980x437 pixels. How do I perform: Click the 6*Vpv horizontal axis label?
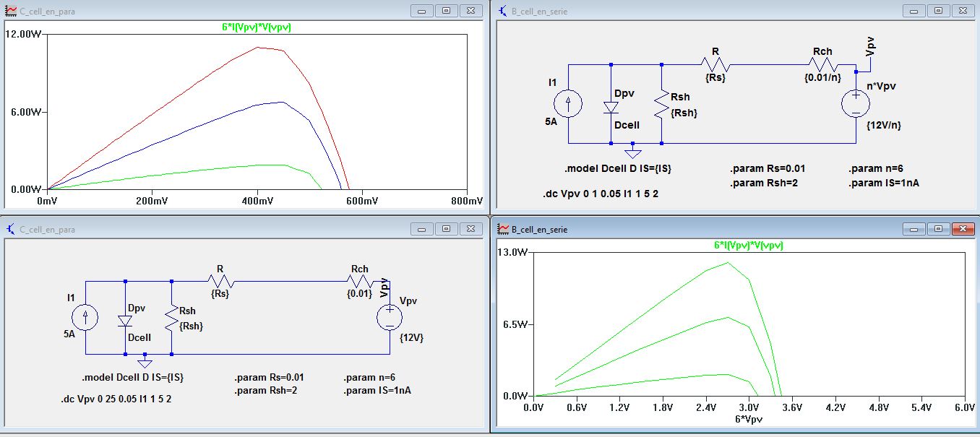click(749, 419)
